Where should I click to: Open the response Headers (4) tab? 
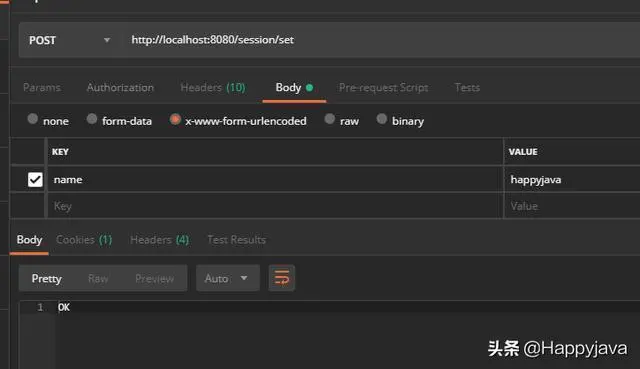(x=160, y=240)
